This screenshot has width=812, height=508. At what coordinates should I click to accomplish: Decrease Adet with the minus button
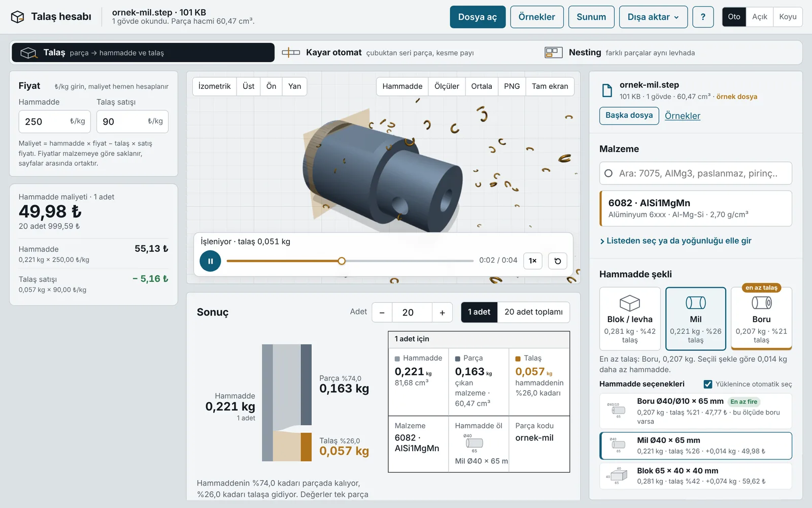(x=382, y=312)
